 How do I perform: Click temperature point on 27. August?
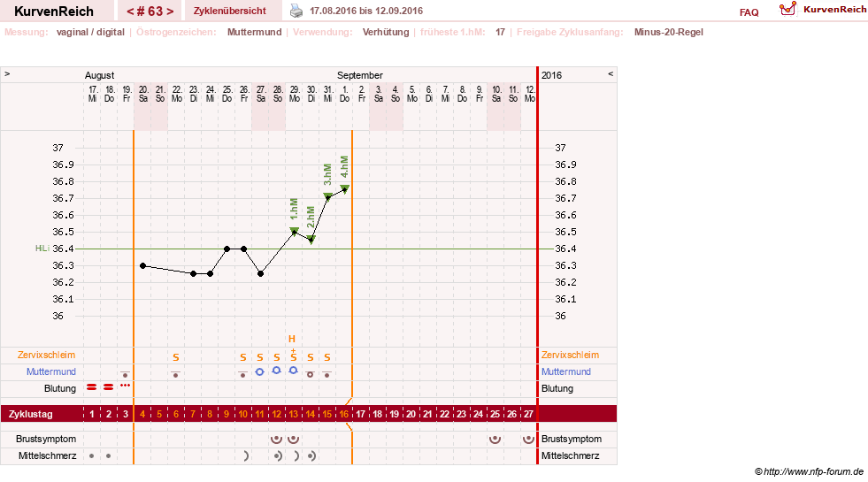(x=261, y=274)
